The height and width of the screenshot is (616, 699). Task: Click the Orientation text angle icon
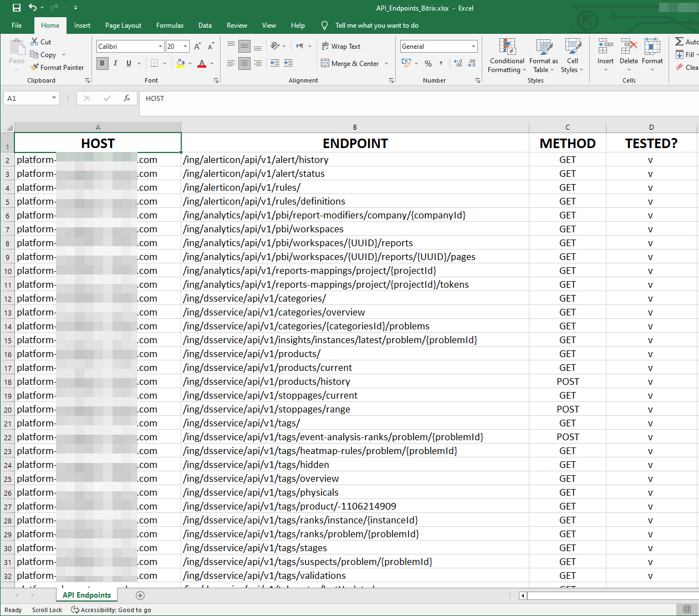(274, 46)
